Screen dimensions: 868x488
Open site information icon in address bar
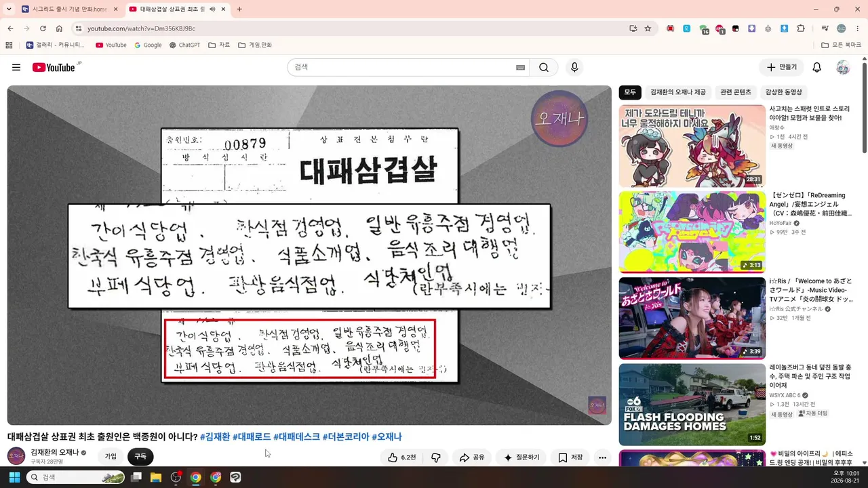pos(78,28)
